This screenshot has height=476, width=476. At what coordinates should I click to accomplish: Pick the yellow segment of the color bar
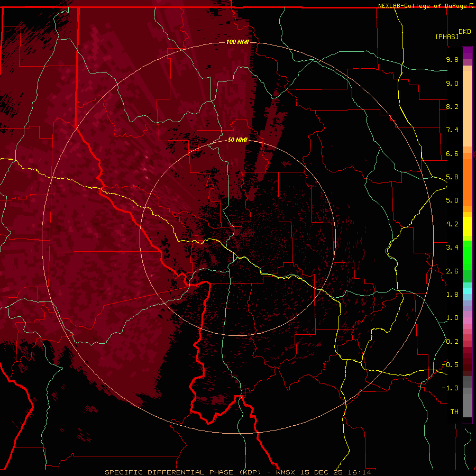point(467,226)
